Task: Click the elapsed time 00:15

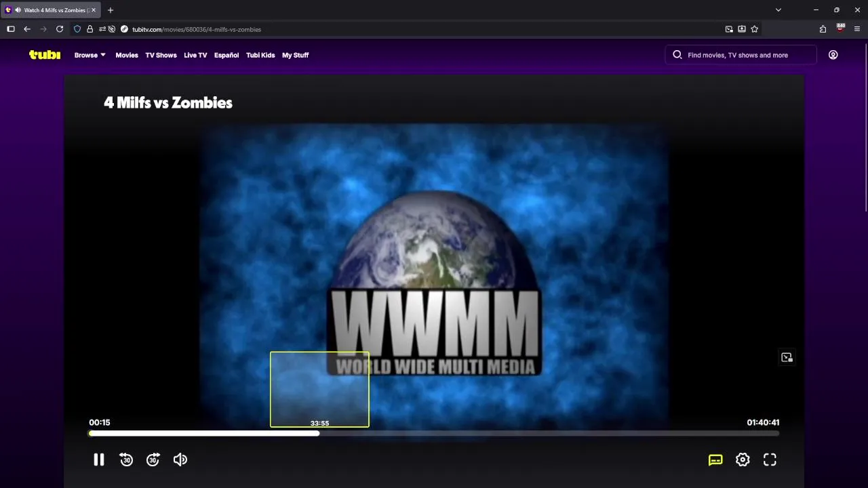Action: (x=100, y=422)
